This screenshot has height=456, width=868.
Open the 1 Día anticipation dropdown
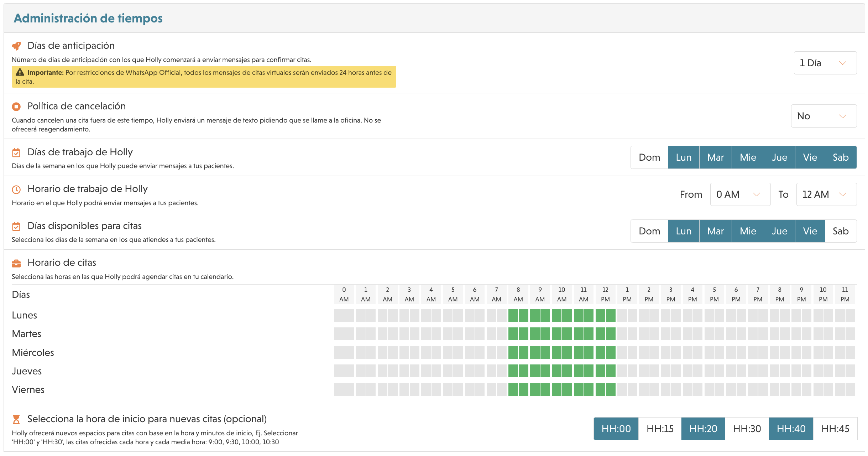pos(825,63)
